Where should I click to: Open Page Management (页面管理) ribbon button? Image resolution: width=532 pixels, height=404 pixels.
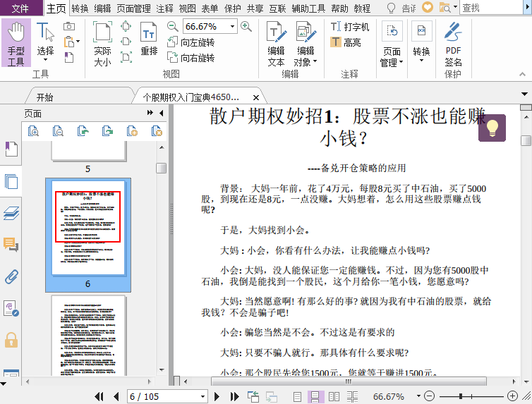tap(392, 44)
